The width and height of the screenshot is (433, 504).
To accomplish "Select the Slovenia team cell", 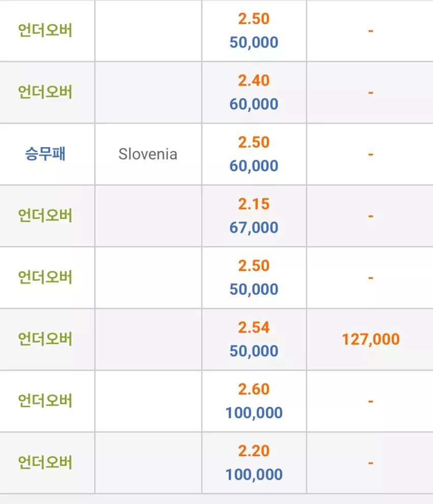I will click(148, 154).
